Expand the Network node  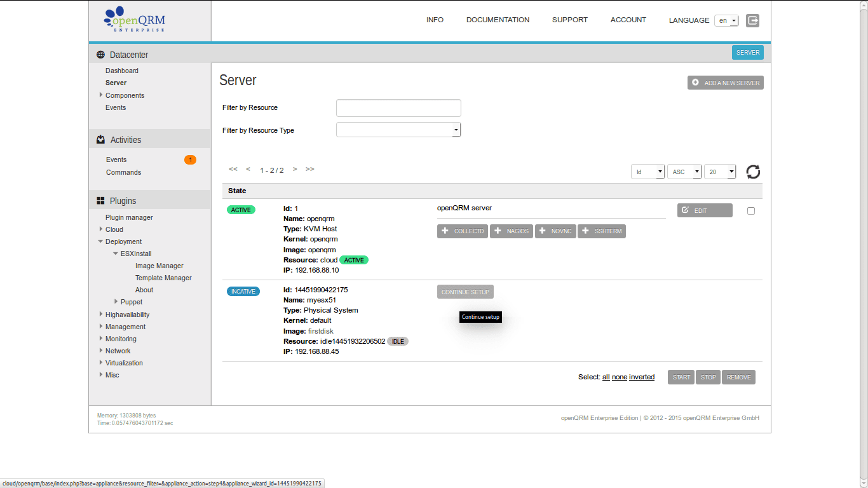[100, 350]
